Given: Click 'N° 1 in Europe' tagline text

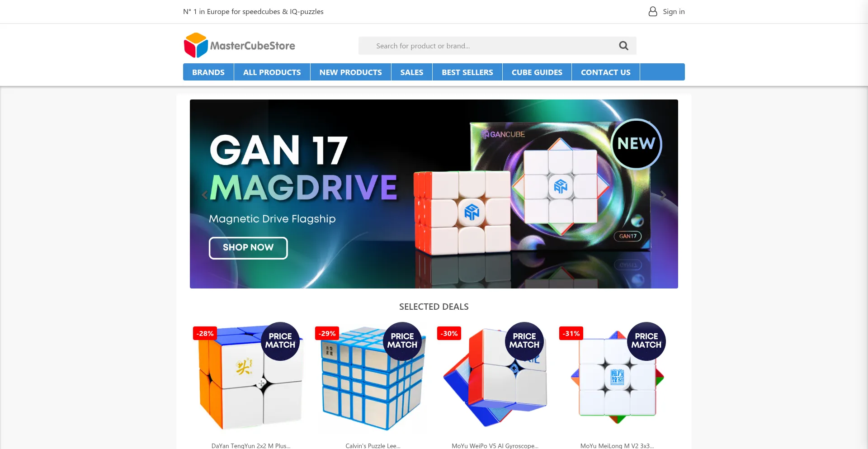Looking at the screenshot, I should (253, 11).
